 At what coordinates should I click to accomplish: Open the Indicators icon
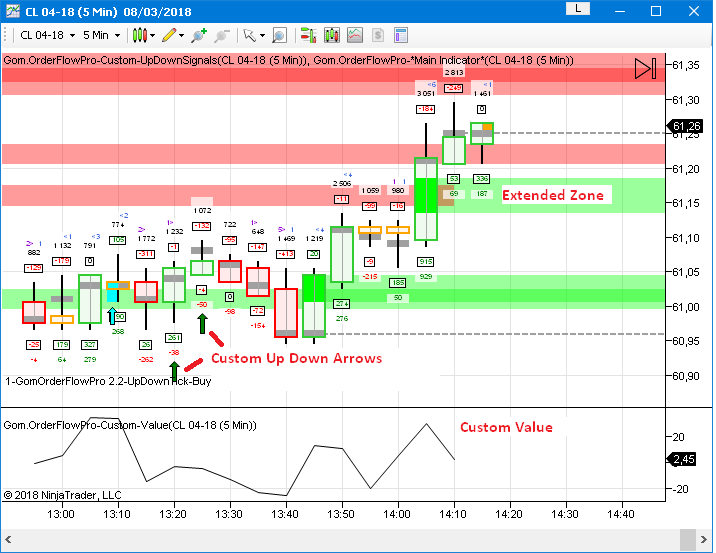(355, 35)
